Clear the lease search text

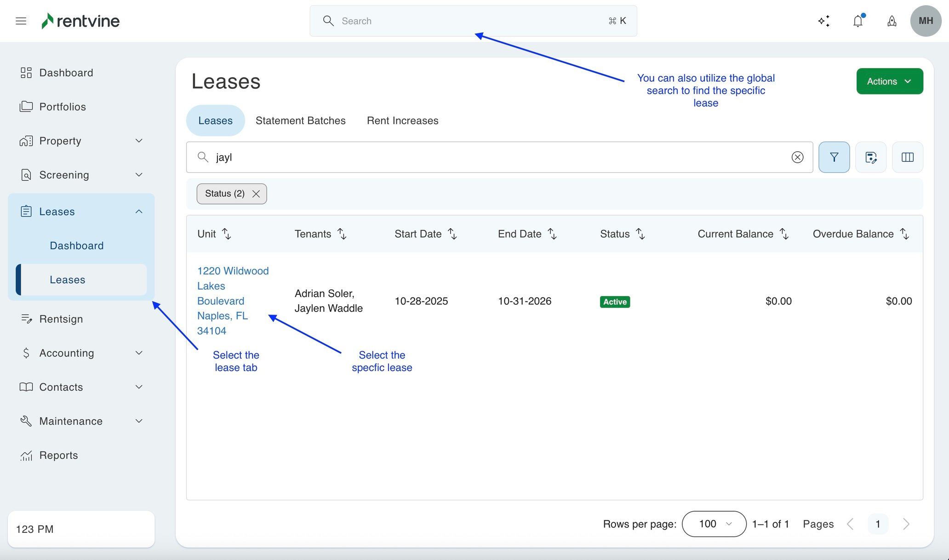[797, 157]
